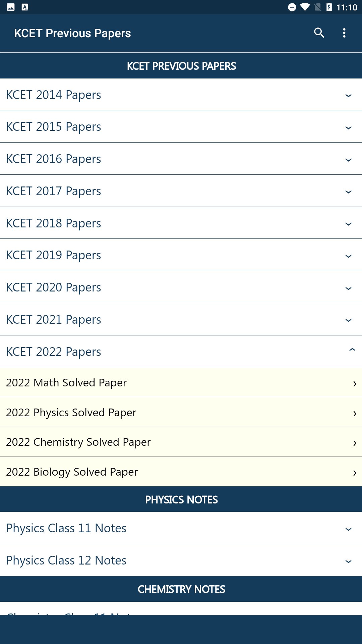Open the three-dot overflow menu
The width and height of the screenshot is (362, 644).
pos(344,33)
